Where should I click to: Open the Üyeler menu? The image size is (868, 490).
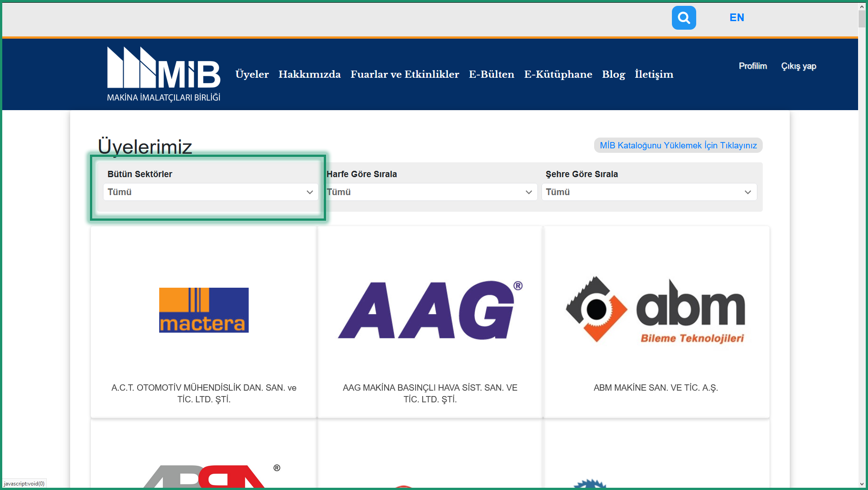pyautogui.click(x=252, y=74)
